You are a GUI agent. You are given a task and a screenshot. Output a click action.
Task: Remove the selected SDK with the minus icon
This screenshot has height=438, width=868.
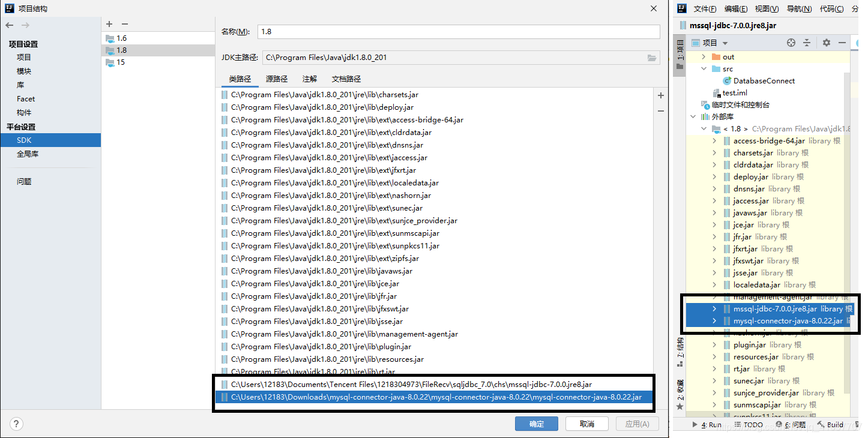tap(124, 24)
